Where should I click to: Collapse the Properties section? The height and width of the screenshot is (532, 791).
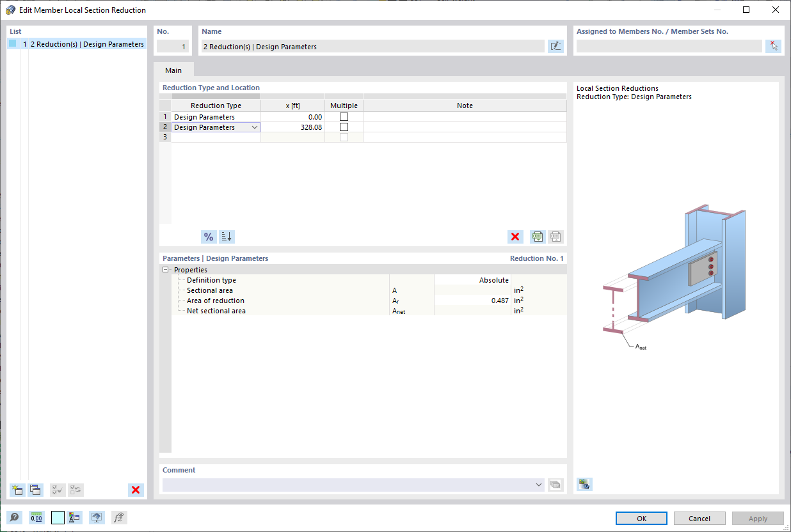pyautogui.click(x=166, y=269)
